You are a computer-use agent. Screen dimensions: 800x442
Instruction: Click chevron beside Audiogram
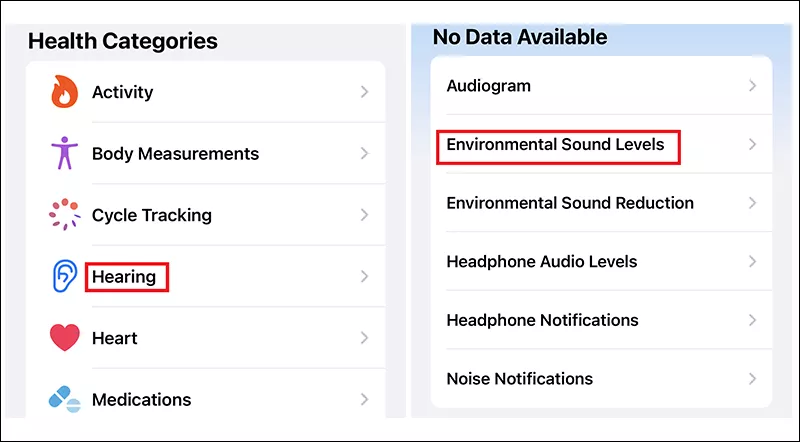point(753,86)
